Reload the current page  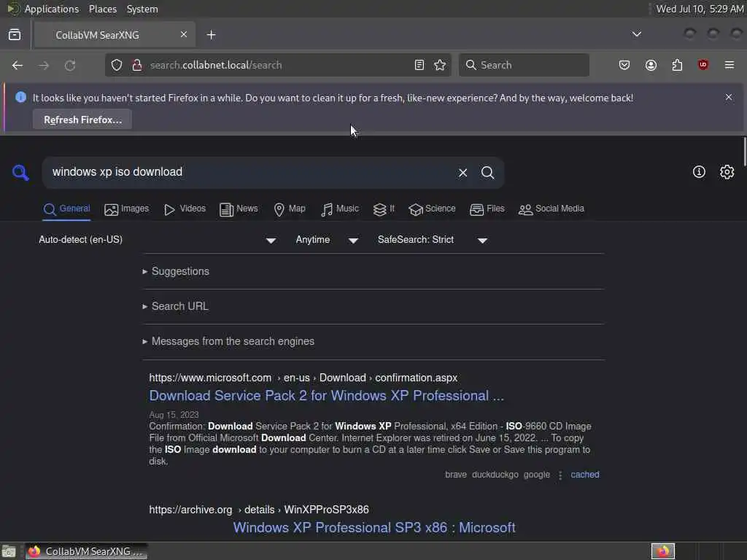pyautogui.click(x=70, y=65)
